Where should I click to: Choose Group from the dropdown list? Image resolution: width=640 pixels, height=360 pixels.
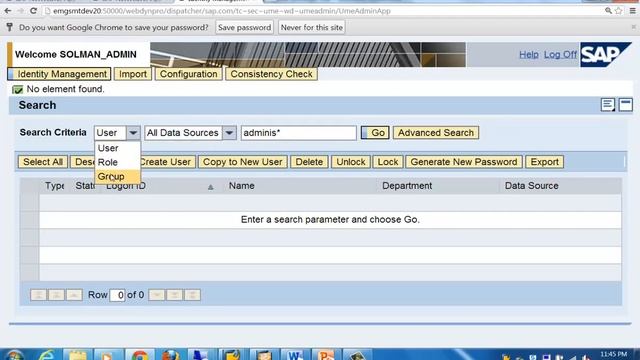click(x=118, y=176)
